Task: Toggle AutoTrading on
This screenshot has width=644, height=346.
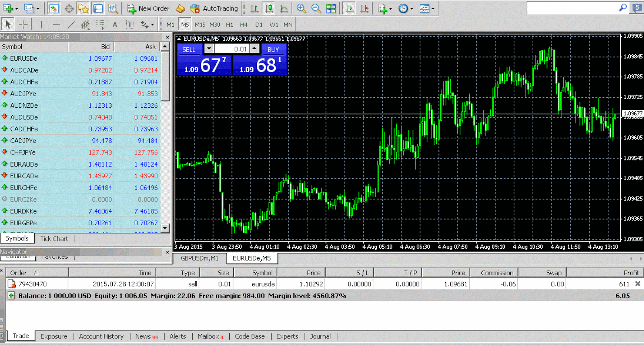Action: point(214,8)
